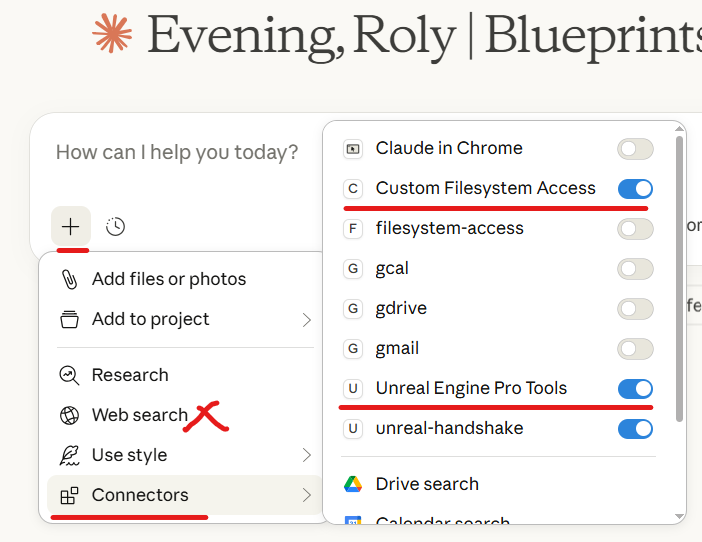This screenshot has width=702, height=542.
Task: Click the 'How can I help you today?' input
Action: 177,153
